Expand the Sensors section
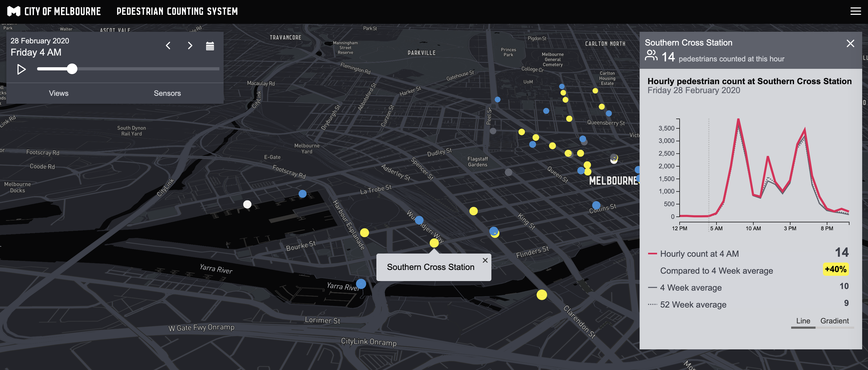 coord(167,93)
